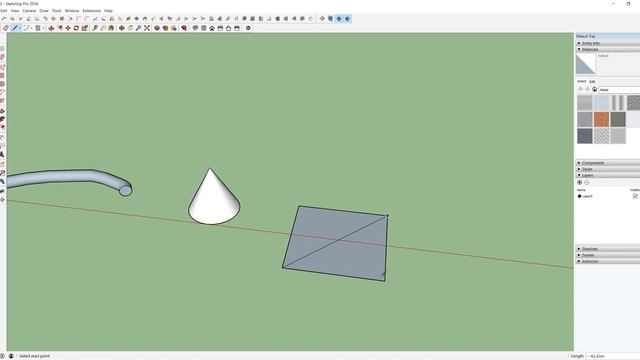640x360 pixels.
Task: Select the Orbit tool
Action: tap(122, 28)
